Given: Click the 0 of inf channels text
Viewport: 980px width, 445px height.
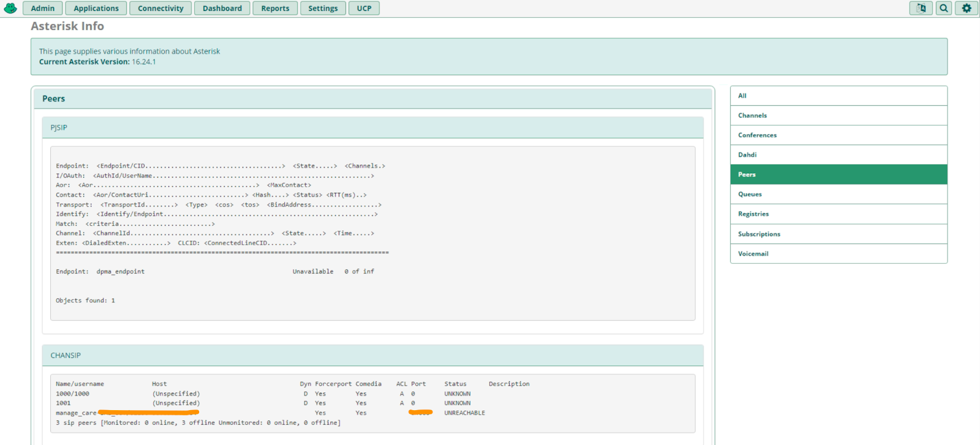Looking at the screenshot, I should point(359,272).
